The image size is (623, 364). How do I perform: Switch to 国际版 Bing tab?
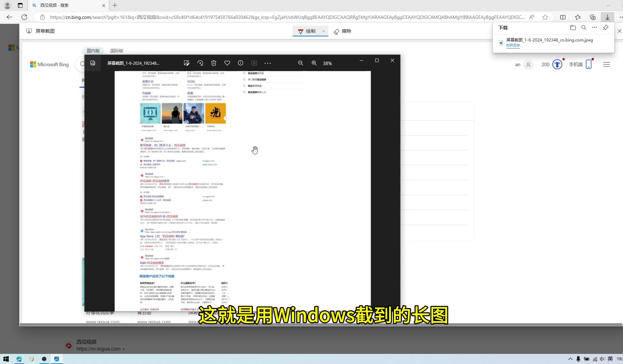tap(117, 51)
